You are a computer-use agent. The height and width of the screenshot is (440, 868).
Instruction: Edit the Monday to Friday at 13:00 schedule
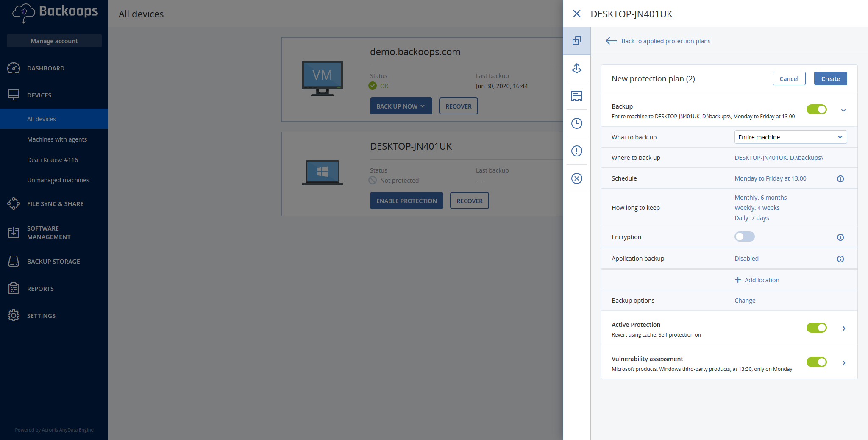pos(770,178)
